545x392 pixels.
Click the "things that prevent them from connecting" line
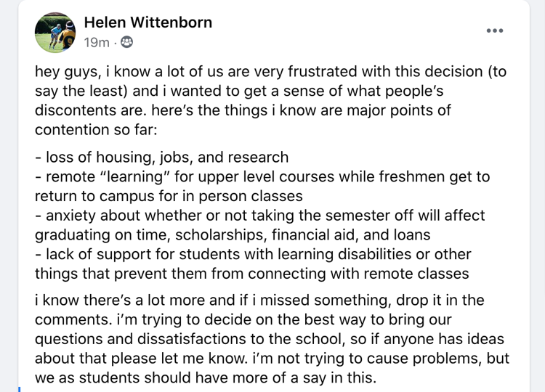tap(252, 274)
